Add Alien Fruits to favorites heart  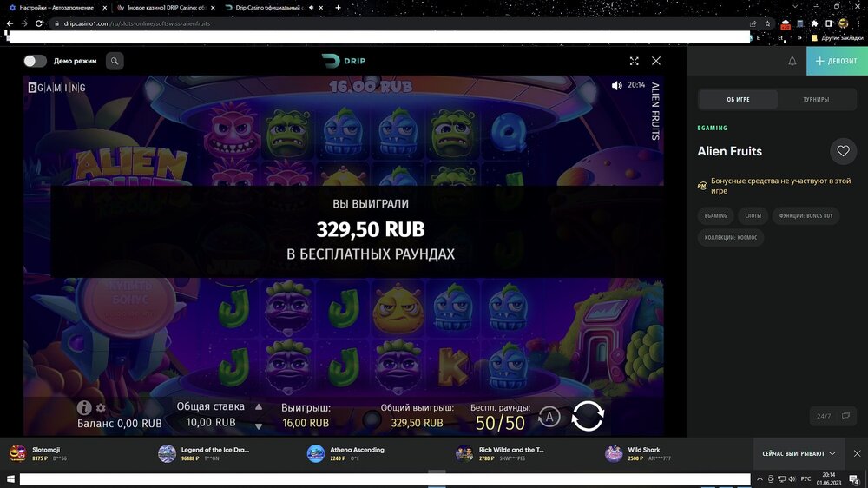click(843, 151)
